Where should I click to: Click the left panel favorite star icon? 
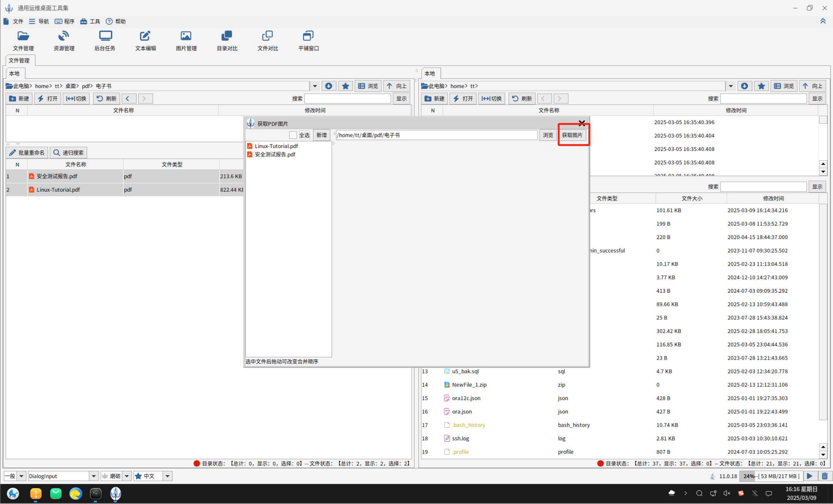click(345, 86)
